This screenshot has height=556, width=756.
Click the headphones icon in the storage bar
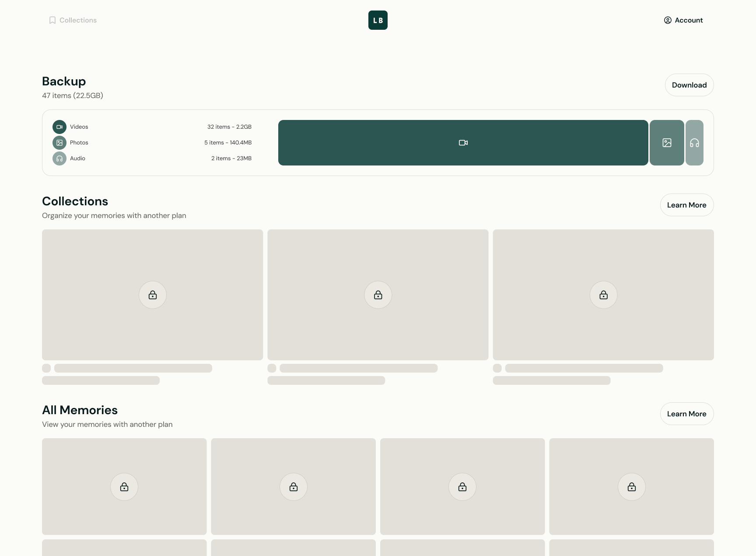click(694, 143)
